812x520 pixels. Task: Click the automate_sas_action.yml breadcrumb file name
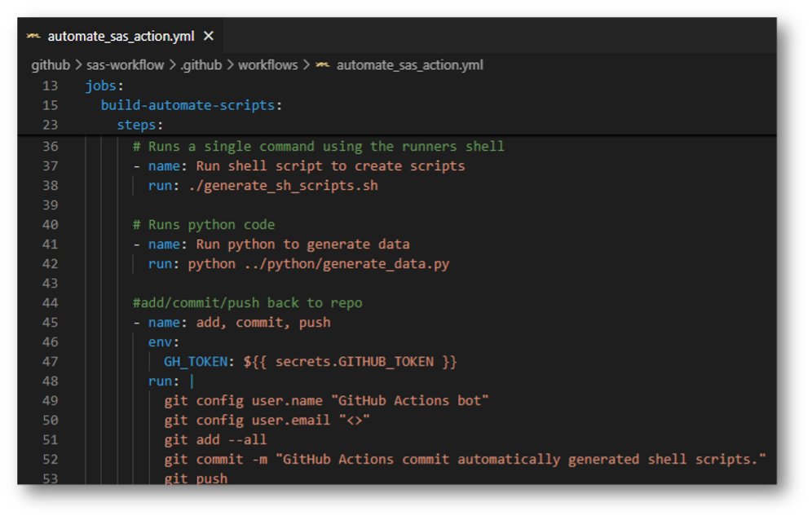pyautogui.click(x=409, y=64)
